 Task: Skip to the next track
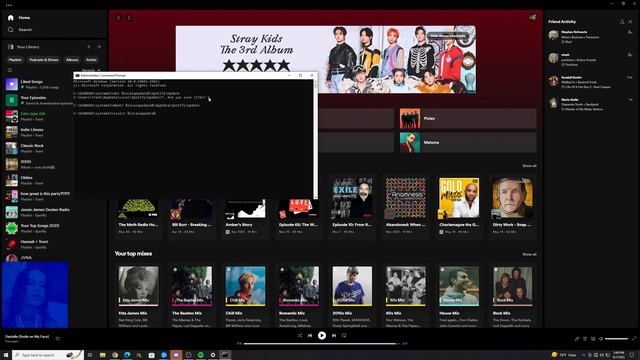(334, 336)
